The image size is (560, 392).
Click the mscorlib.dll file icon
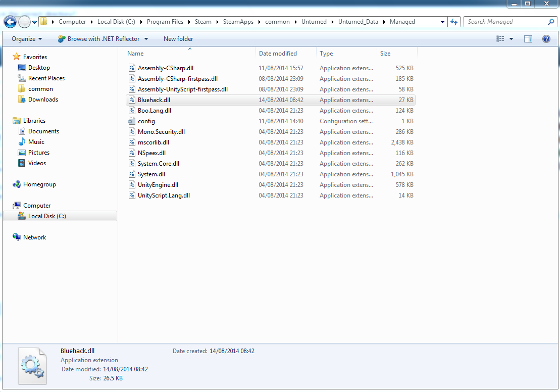132,142
